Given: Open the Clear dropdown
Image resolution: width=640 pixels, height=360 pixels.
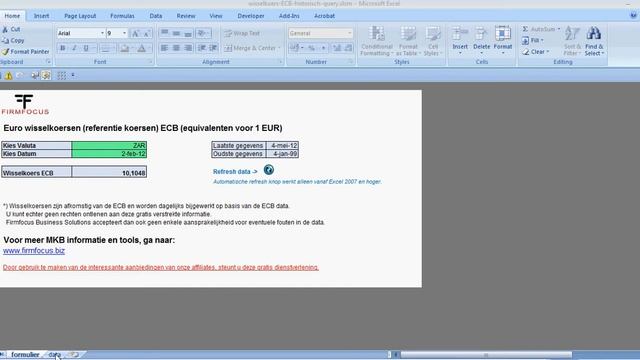Looking at the screenshot, I should point(536,52).
